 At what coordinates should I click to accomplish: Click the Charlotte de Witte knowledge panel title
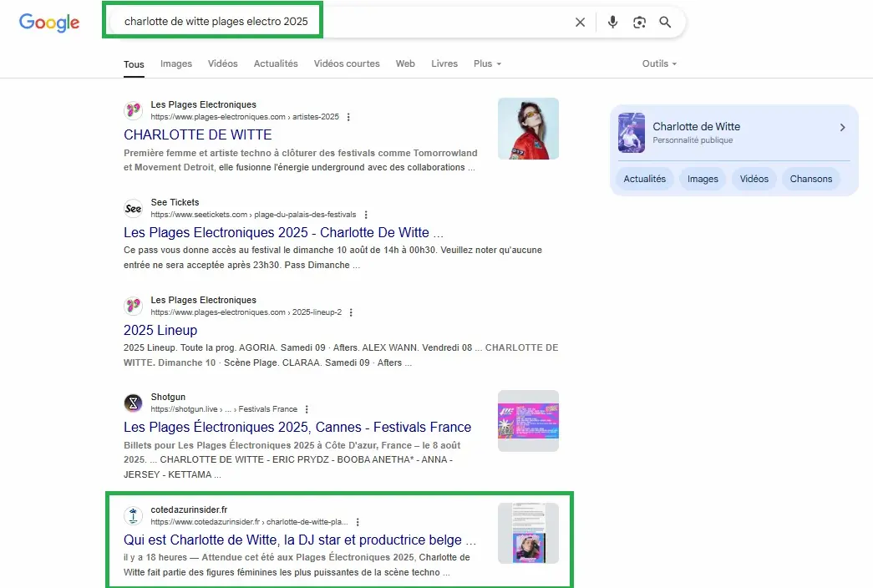pyautogui.click(x=697, y=126)
